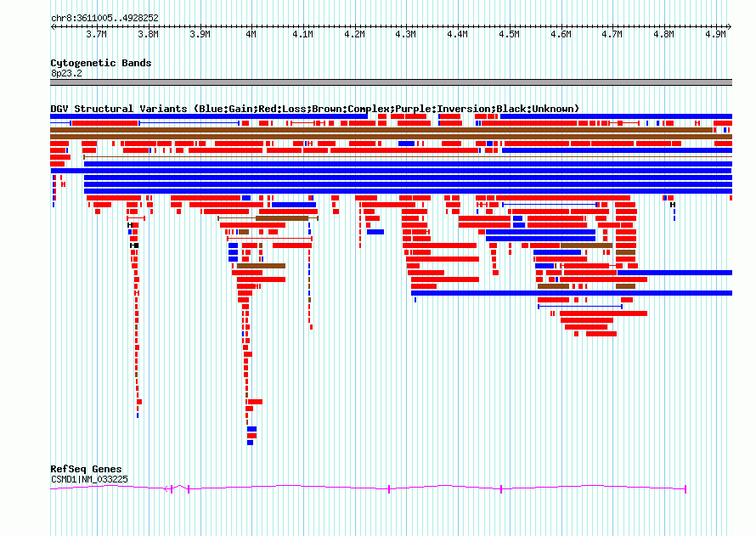
Task: Click the 3.7M ruler tick label
Action: [x=97, y=34]
